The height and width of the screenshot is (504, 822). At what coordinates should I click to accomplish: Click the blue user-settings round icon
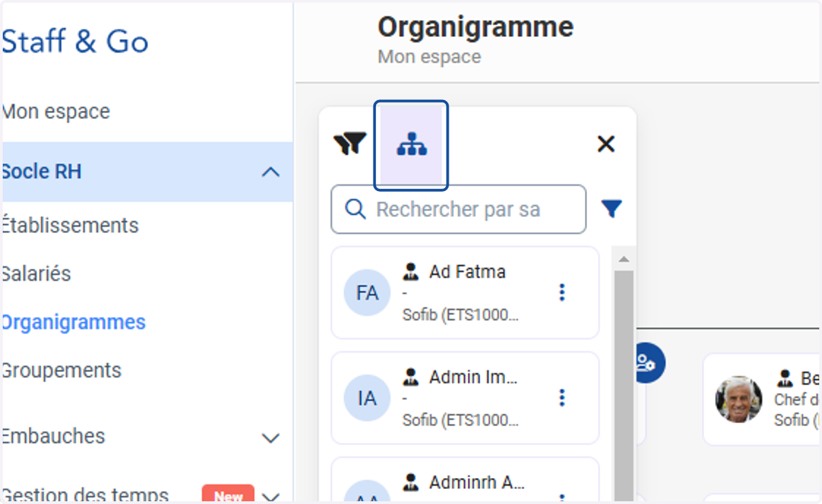646,363
